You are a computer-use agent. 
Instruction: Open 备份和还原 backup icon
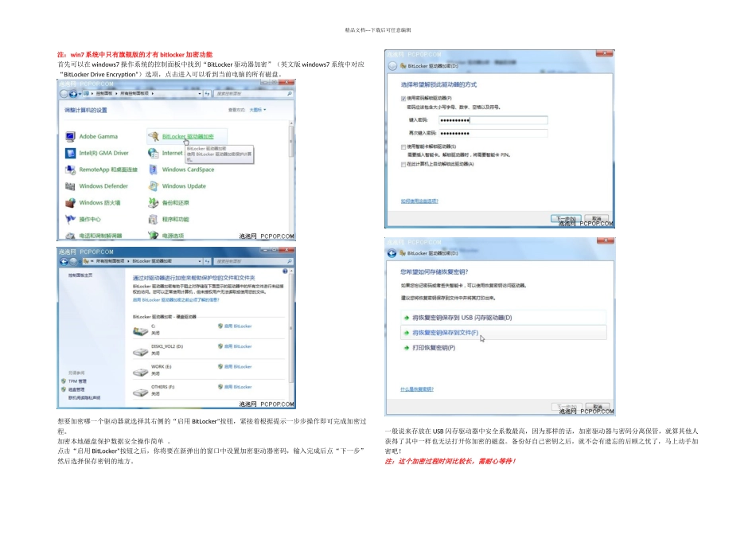[154, 202]
